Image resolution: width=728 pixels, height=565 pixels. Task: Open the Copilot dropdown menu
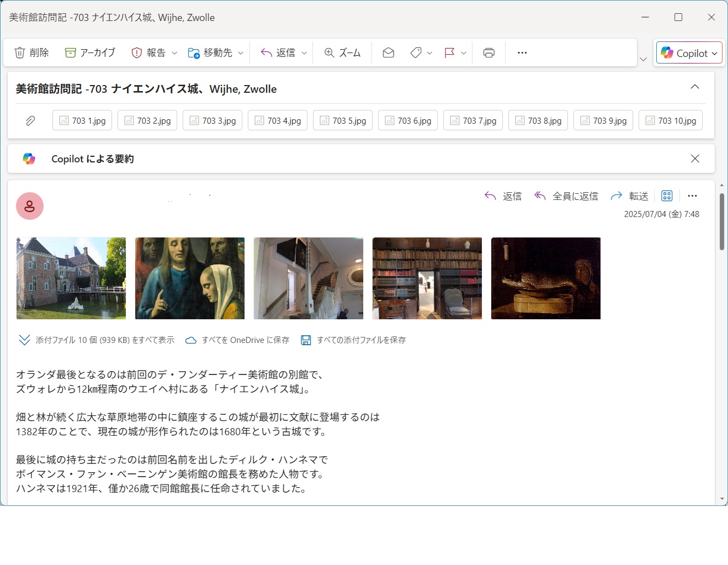click(715, 54)
